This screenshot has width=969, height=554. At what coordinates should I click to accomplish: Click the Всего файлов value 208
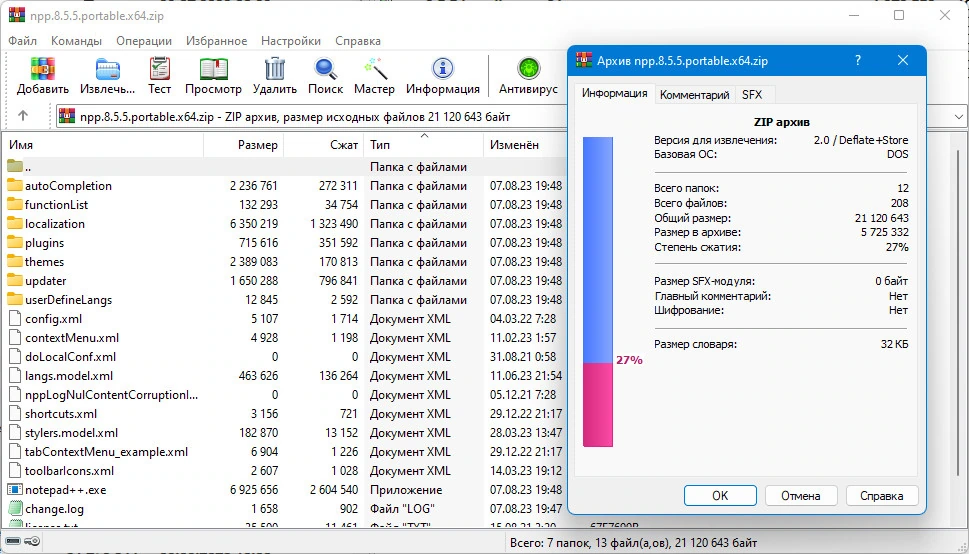point(899,203)
